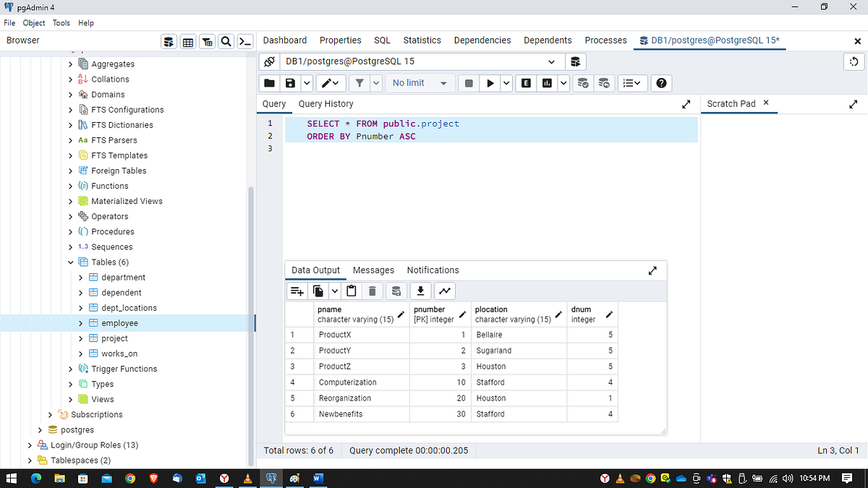Copy selected rows with the copy icon
The height and width of the screenshot is (488, 868).
click(318, 291)
